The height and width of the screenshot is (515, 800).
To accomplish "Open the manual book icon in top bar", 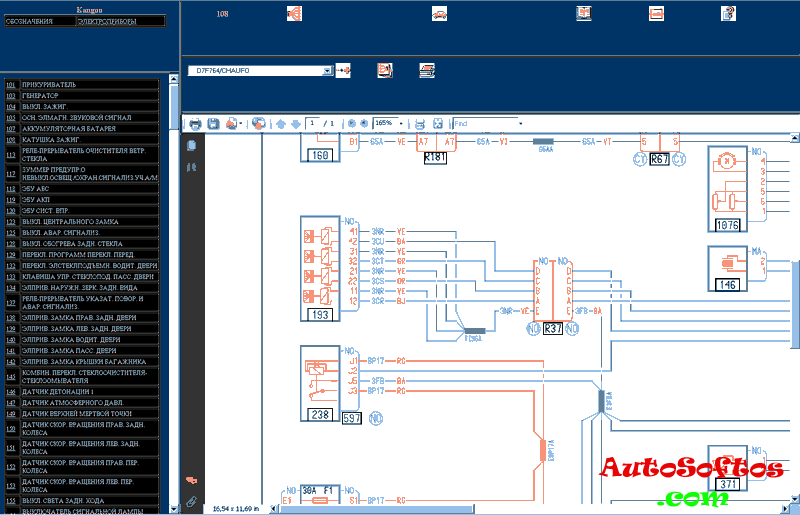I will (x=584, y=13).
